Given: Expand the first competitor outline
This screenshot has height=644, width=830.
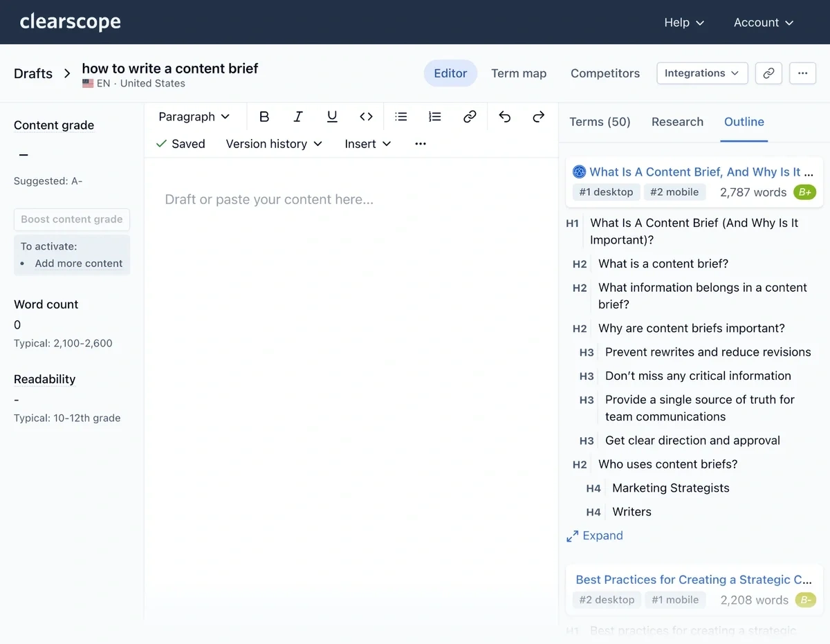Looking at the screenshot, I should [x=595, y=535].
